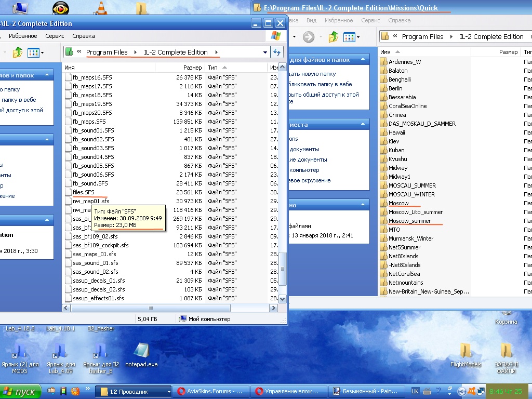Select the Moscow folder in Quick window
532x399 pixels.
[x=398, y=203]
